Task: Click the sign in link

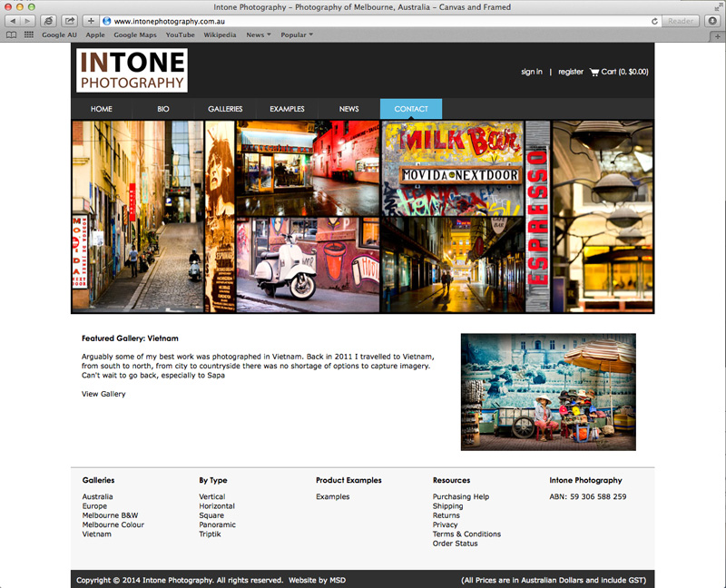Action: (x=532, y=72)
